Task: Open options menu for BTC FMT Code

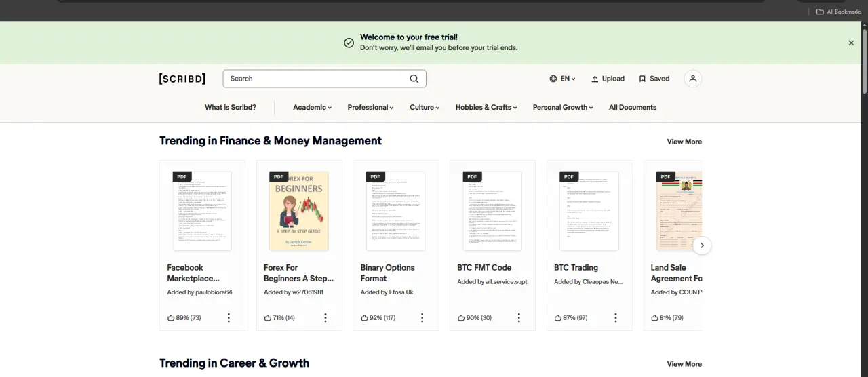Action: 519,317
